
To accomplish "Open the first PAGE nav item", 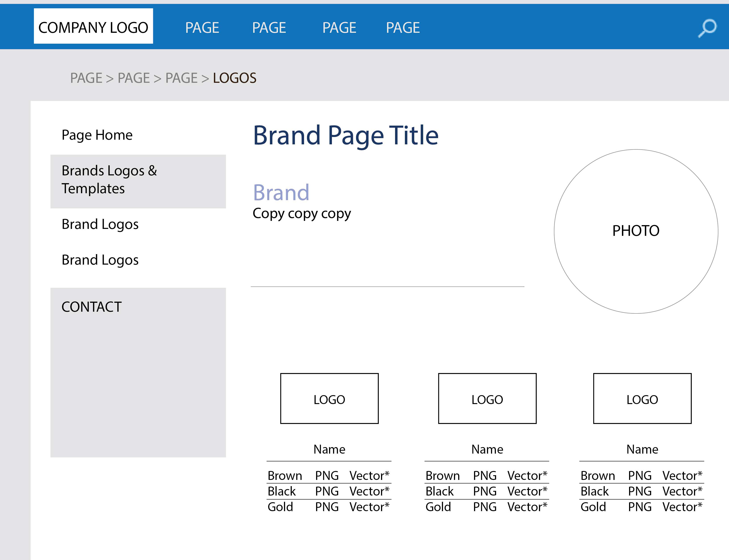I will tap(202, 28).
